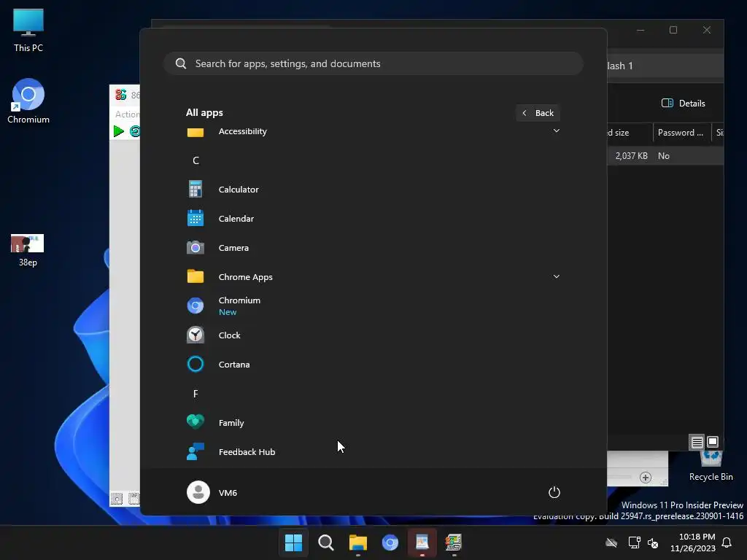Viewport: 747px width, 560px height.
Task: Click the Windows Start button on taskbar
Action: click(x=293, y=542)
